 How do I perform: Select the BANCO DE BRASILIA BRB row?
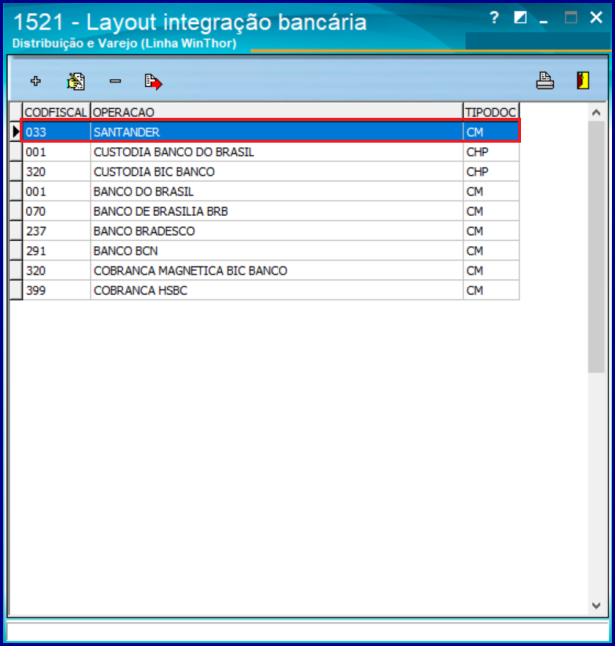coord(271,211)
